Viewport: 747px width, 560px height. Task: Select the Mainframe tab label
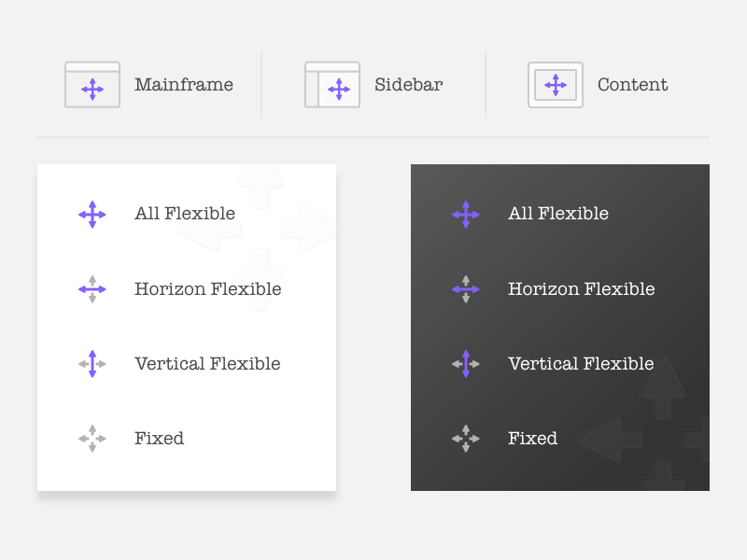[x=184, y=85]
